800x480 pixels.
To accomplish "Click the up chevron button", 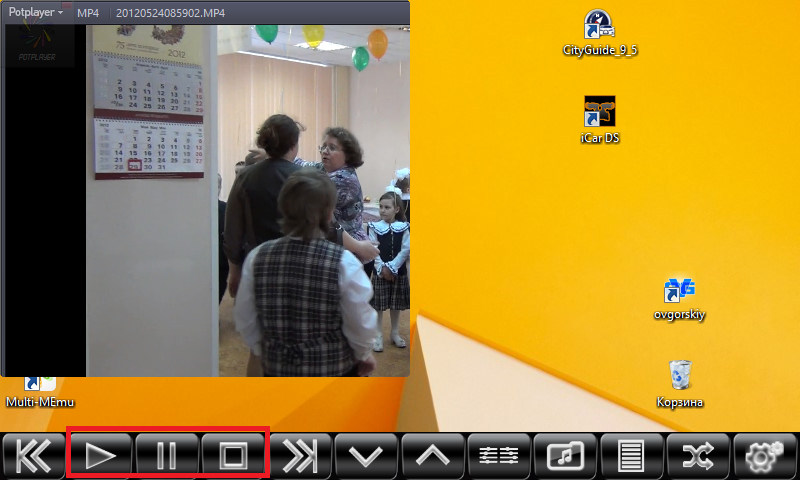I will [x=432, y=456].
